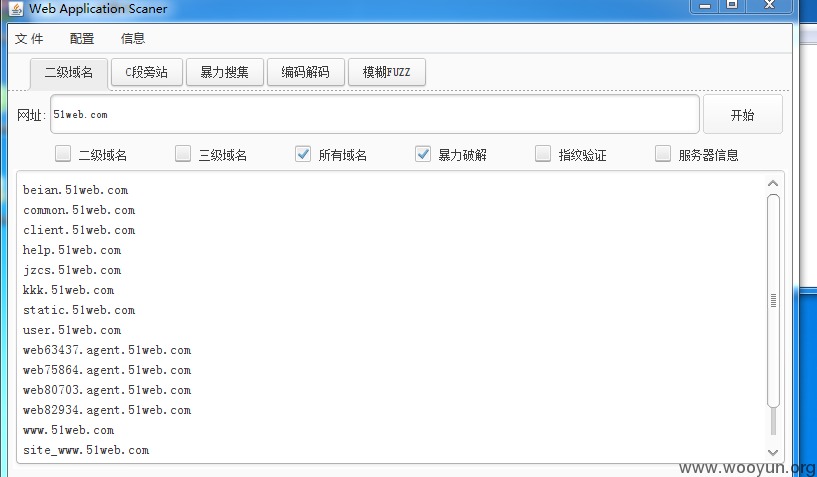Select client.51web.com in results
This screenshot has height=477, width=817.
79,230
